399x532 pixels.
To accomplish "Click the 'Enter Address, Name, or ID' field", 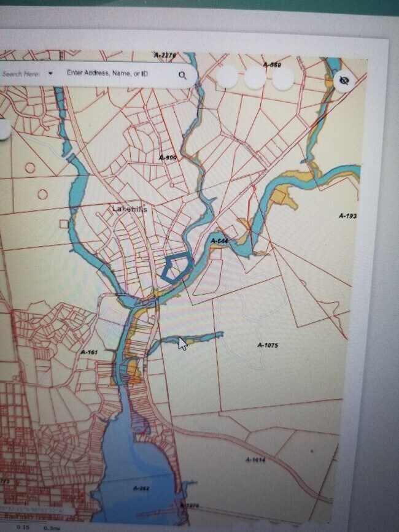I will pos(107,73).
